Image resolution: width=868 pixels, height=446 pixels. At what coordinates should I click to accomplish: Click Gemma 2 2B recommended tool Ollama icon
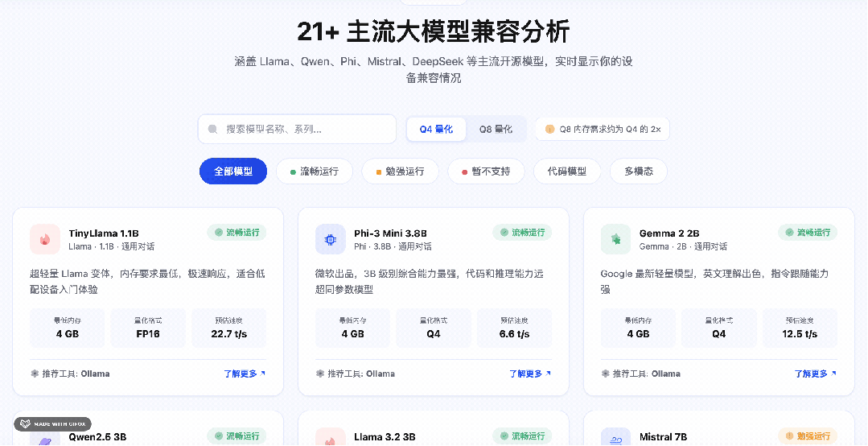coord(605,374)
